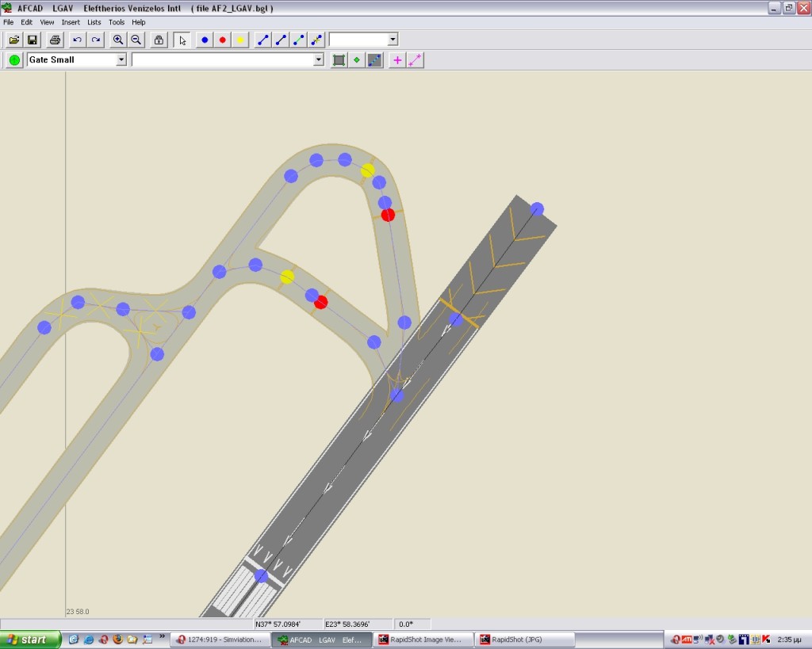This screenshot has width=812, height=649.
Task: Toggle the blue node tool
Action: pyautogui.click(x=205, y=40)
